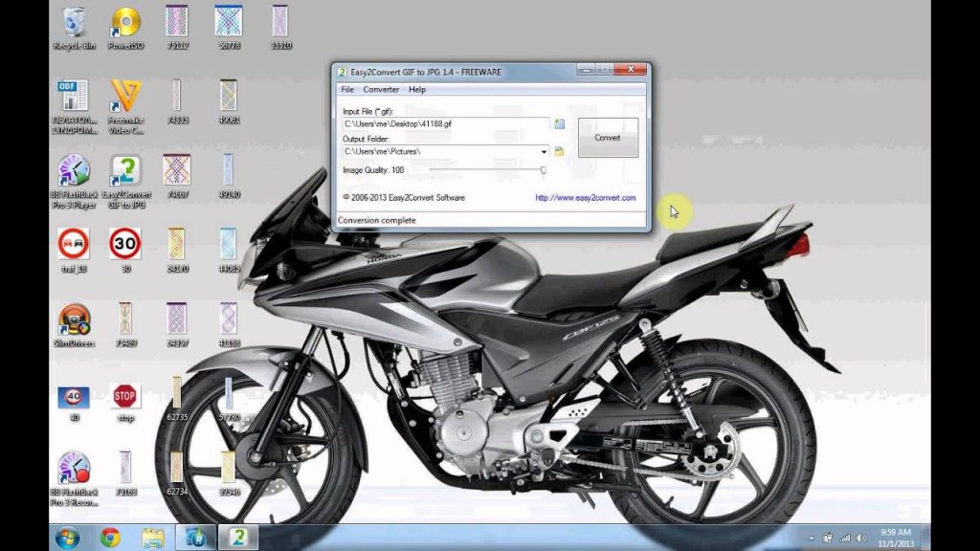Select the 40 speed sign image icon
Image resolution: width=980 pixels, height=551 pixels.
[x=75, y=403]
